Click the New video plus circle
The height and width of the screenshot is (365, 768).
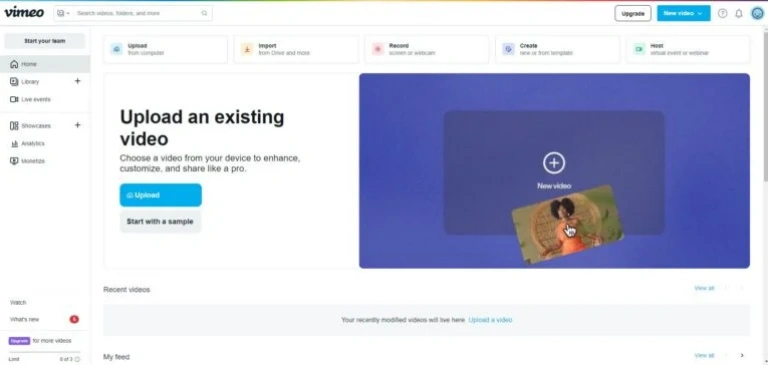coord(554,163)
